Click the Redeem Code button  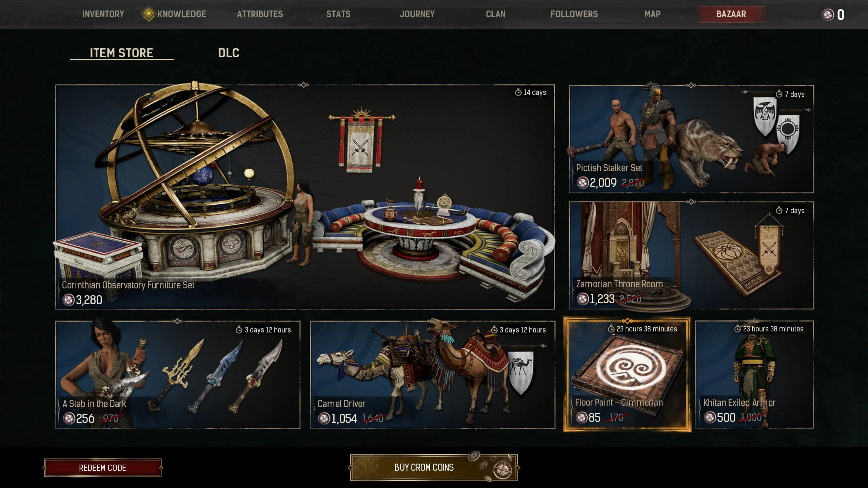pos(103,468)
